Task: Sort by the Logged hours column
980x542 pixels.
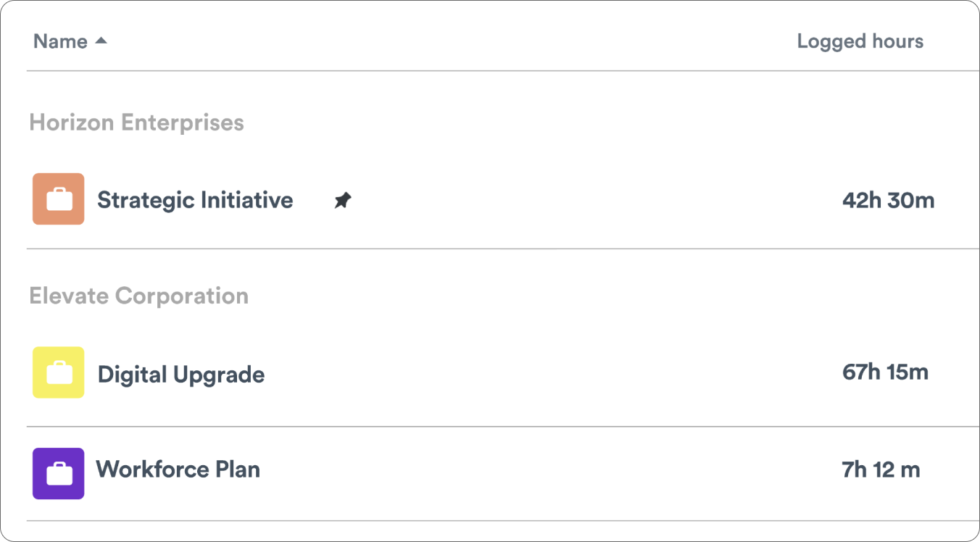Action: click(x=860, y=41)
